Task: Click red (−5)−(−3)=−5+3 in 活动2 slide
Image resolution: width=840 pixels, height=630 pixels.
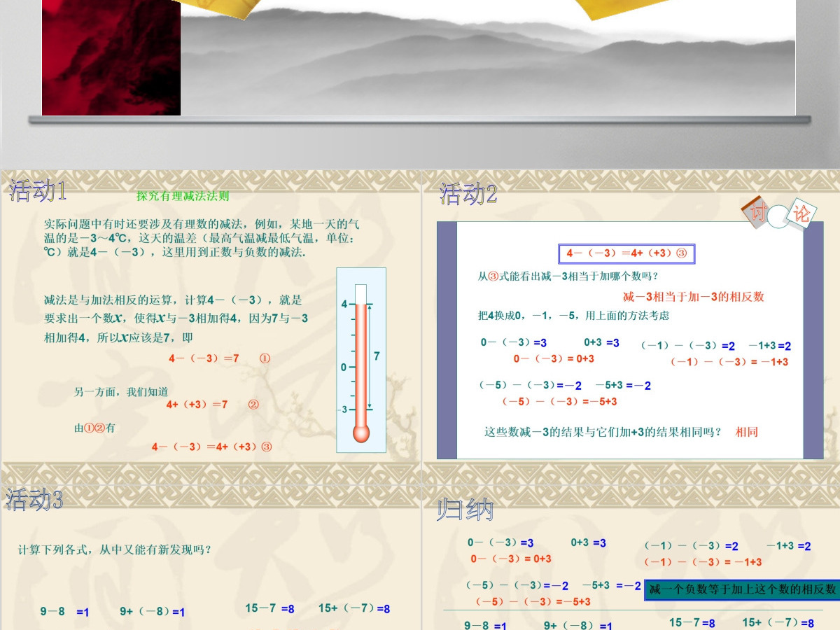Action: pos(560,402)
